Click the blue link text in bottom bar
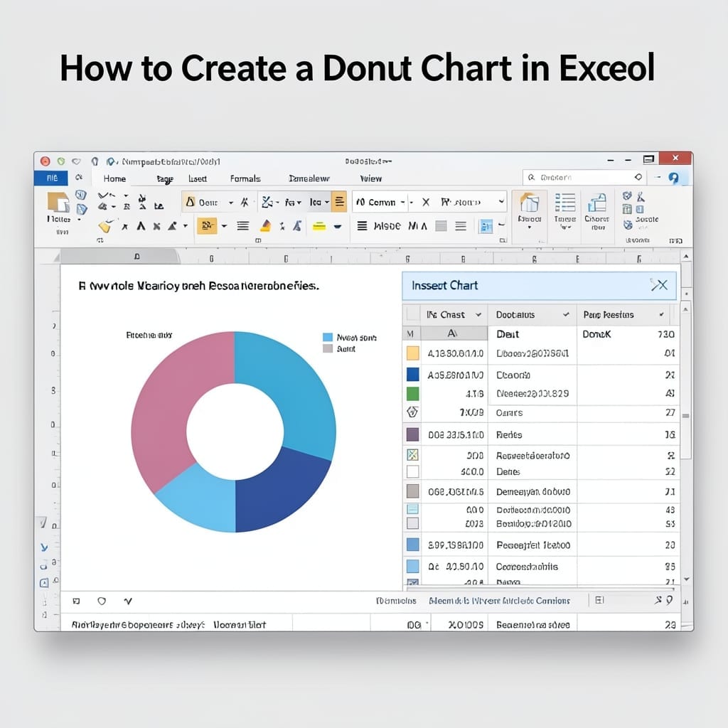The width and height of the screenshot is (728, 728). (499, 601)
